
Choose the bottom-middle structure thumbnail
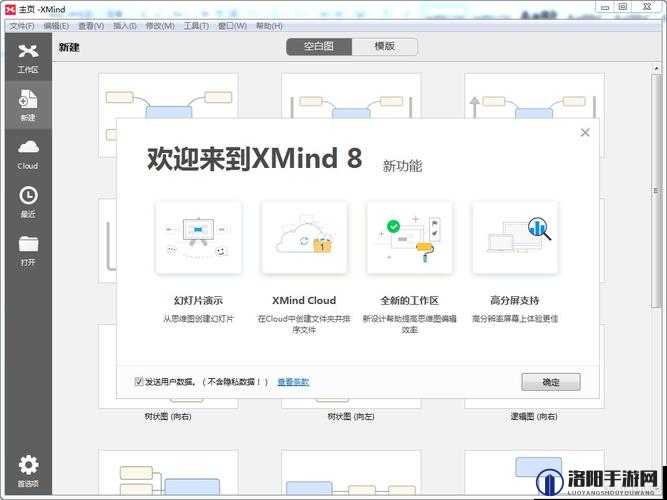[x=351, y=472]
